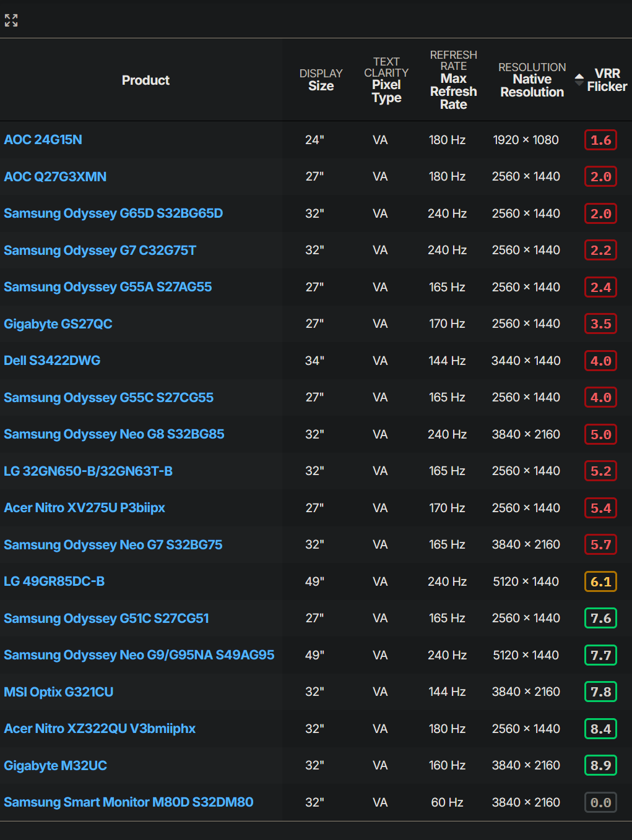
Task: Open Samsung Odyssey Neo G8 S32BG85 link
Action: [114, 434]
